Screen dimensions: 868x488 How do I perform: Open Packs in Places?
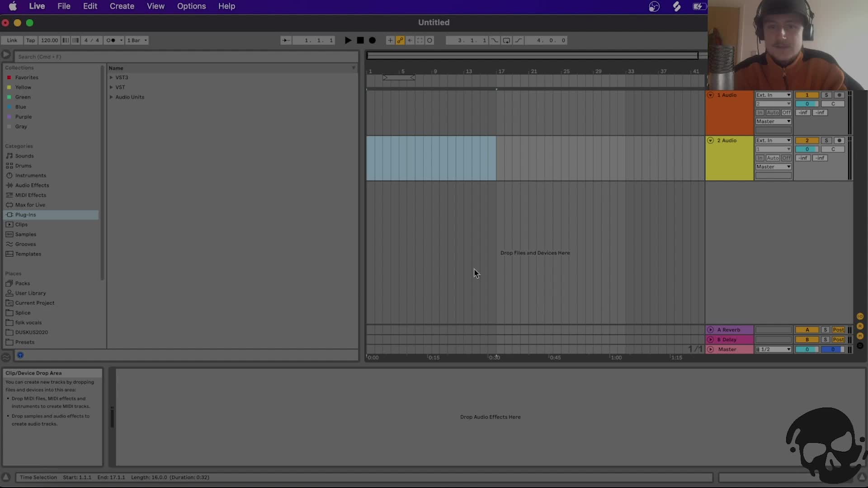click(x=23, y=283)
